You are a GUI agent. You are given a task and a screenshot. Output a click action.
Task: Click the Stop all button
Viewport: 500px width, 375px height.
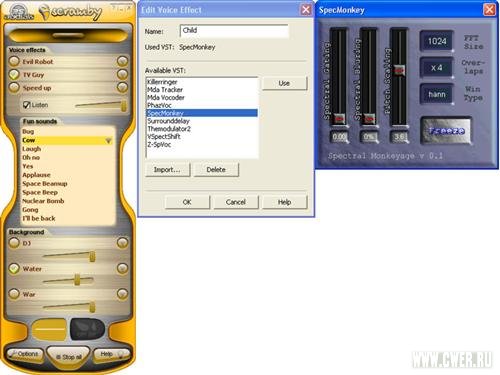coord(69,357)
